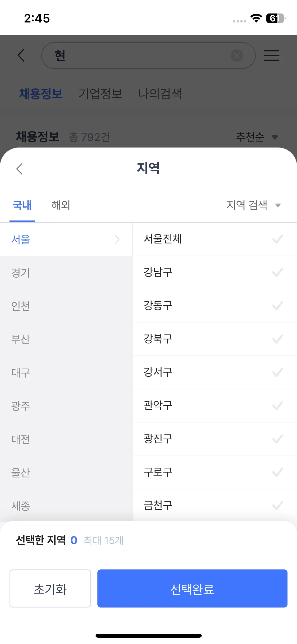
Task: Toggle the 관악구 checkmark
Action: 277,406
